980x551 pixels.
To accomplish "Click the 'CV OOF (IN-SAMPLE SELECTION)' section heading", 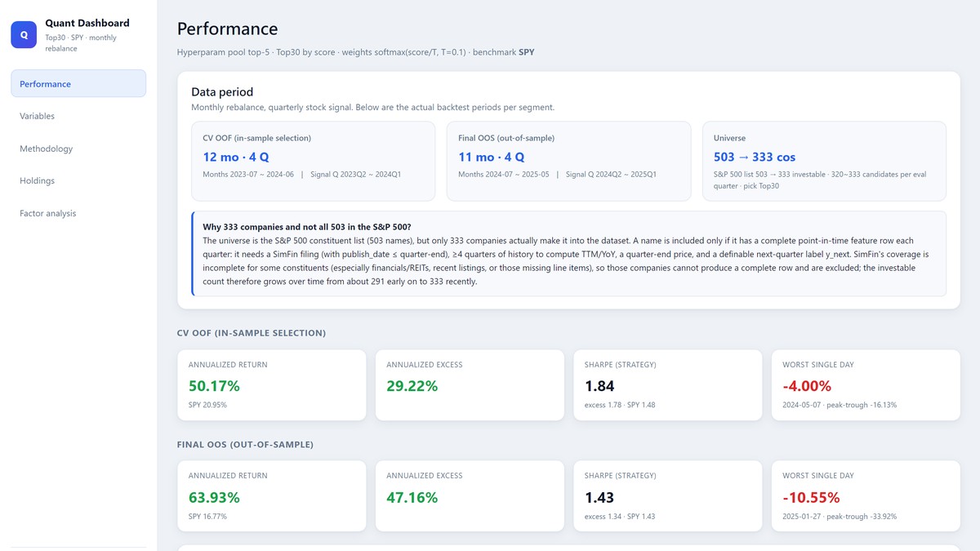I will tap(252, 333).
